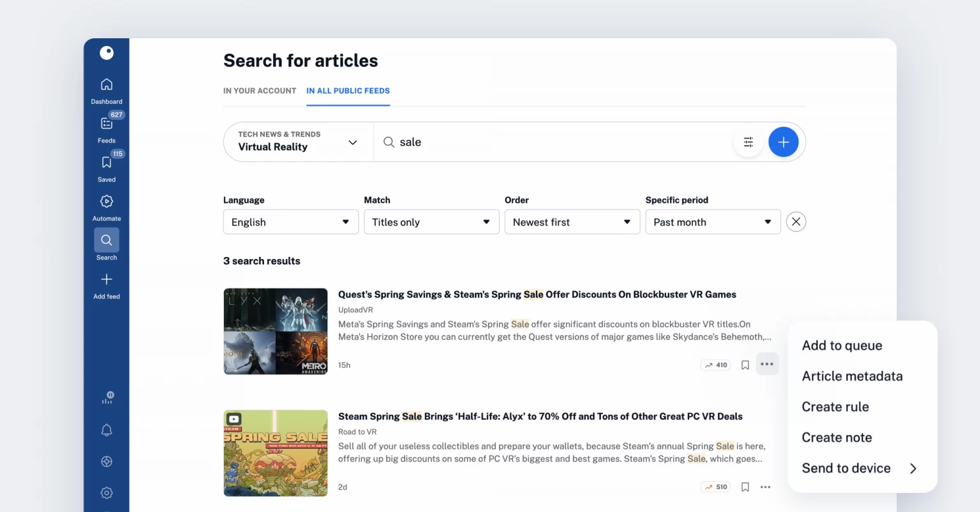
Task: Switch to the In Your Account tab
Action: (260, 91)
